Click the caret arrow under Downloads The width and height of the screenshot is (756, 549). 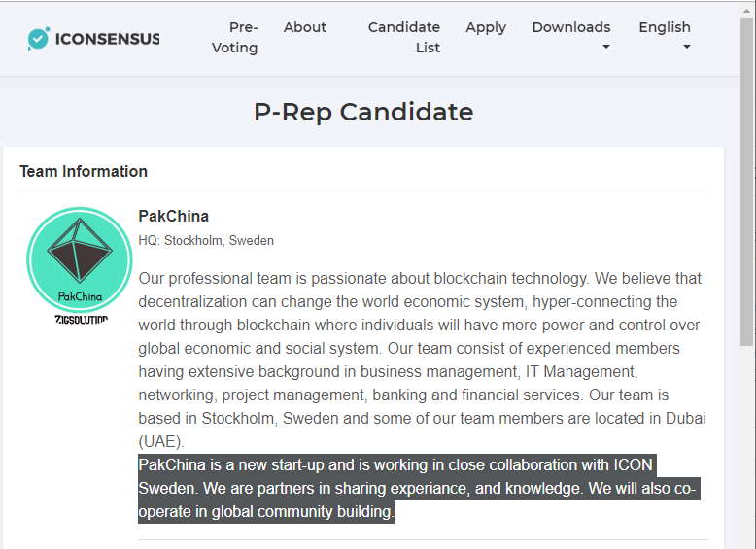pyautogui.click(x=606, y=47)
